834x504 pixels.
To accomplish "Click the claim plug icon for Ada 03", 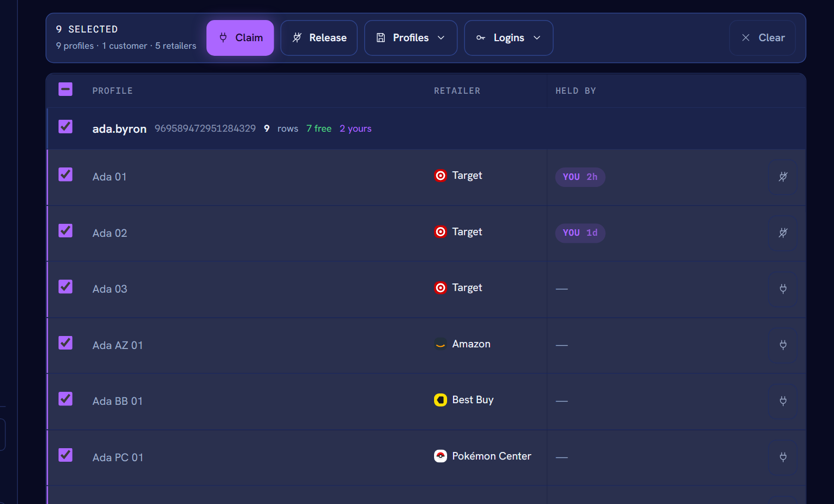I will click(x=783, y=289).
